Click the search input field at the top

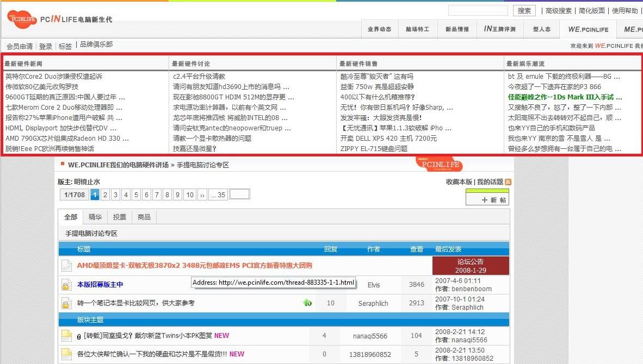pyautogui.click(x=478, y=11)
